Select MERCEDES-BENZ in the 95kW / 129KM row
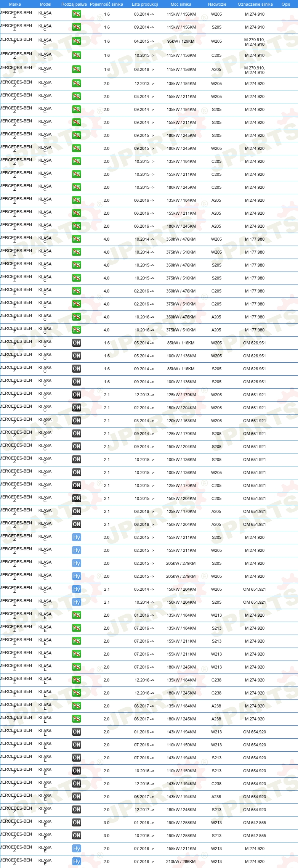 tap(16, 41)
